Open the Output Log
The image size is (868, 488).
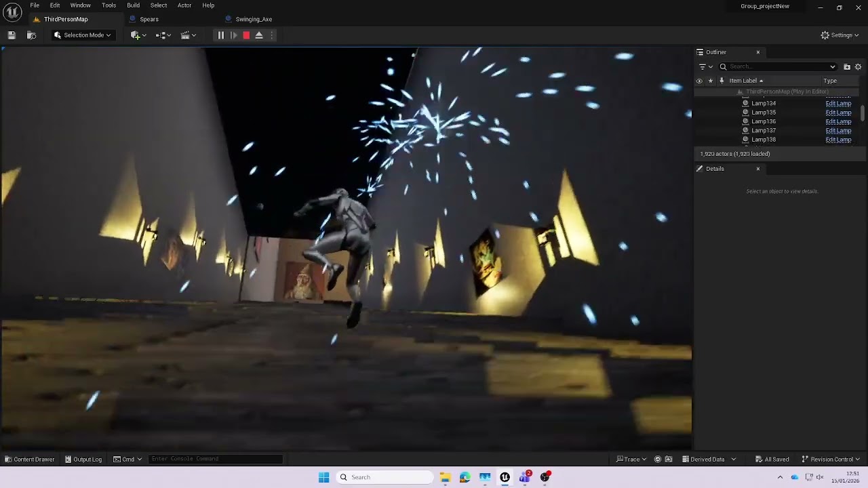coord(83,459)
